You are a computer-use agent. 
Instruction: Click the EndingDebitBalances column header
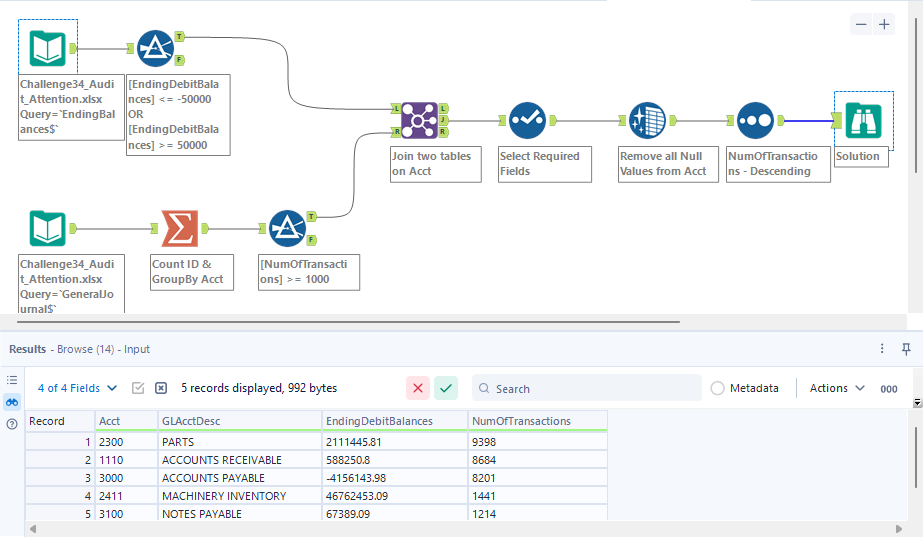click(394, 421)
